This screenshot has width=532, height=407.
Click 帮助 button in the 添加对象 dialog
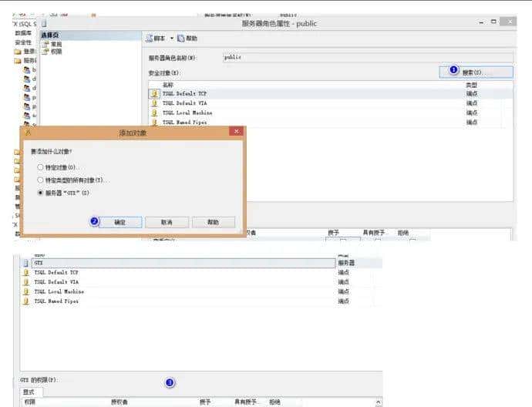coord(213,222)
